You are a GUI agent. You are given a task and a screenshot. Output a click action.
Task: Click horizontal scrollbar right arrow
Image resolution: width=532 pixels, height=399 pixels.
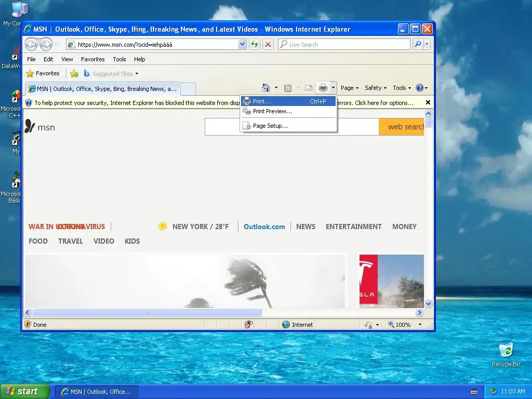point(420,312)
